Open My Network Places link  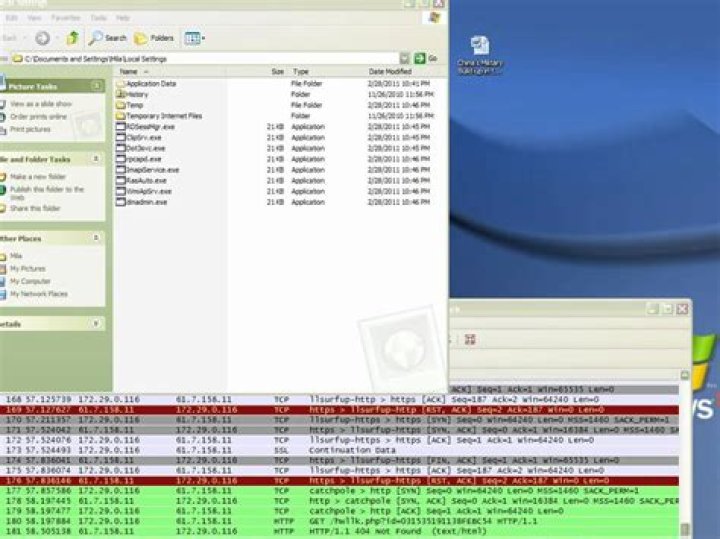(39, 294)
